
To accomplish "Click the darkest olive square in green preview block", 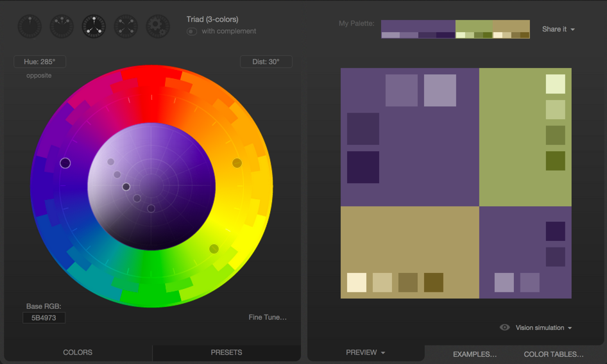I will coord(556,161).
